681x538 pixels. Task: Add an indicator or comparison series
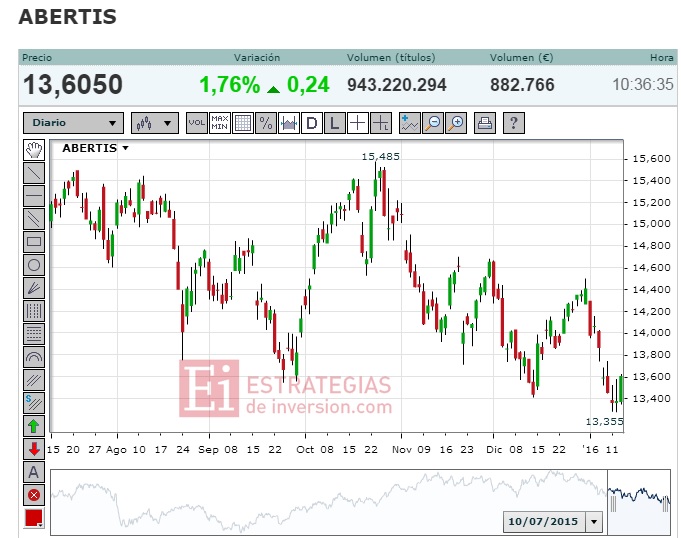pyautogui.click(x=410, y=123)
